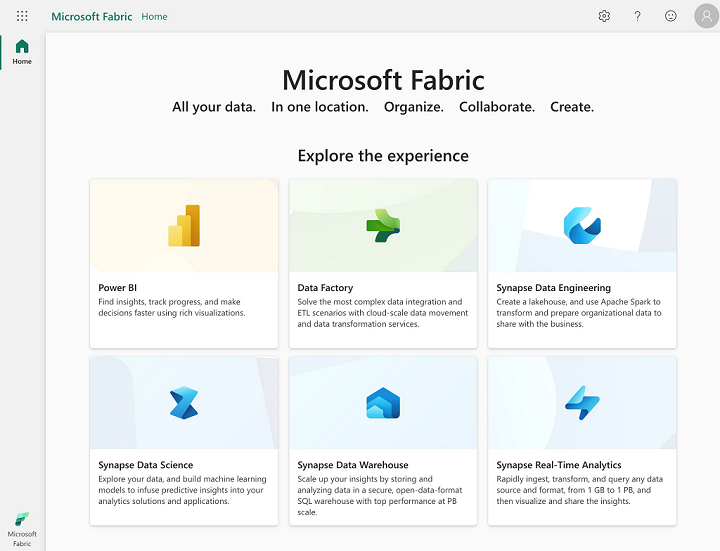The height and width of the screenshot is (551, 720).
Task: Click the 'Organize.' tagline text
Action: click(414, 107)
